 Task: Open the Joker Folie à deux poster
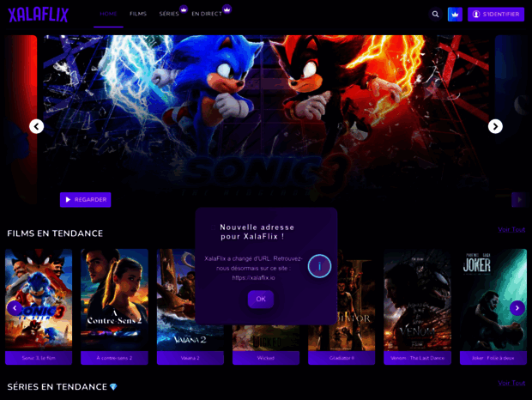(x=493, y=300)
